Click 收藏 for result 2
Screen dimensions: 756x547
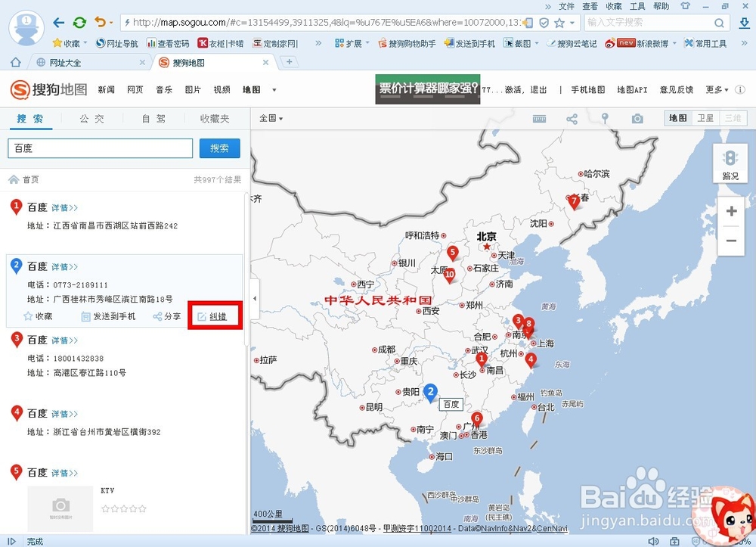click(38, 316)
